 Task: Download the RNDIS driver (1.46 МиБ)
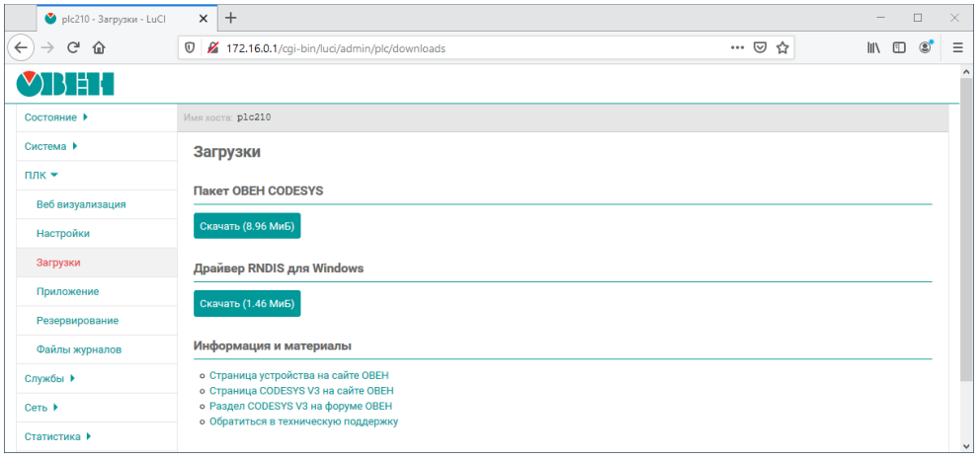(247, 304)
